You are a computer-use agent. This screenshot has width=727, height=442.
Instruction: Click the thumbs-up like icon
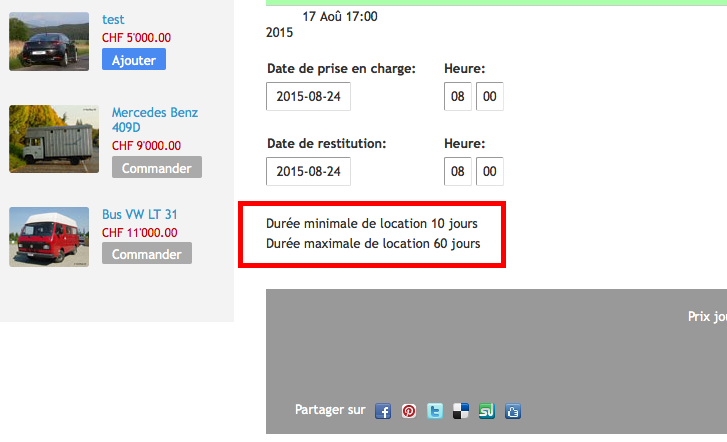[513, 411]
